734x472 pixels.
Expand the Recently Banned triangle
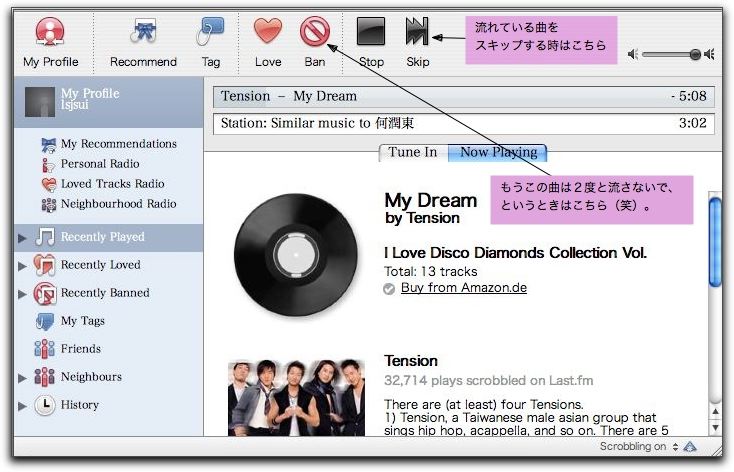click(22, 294)
